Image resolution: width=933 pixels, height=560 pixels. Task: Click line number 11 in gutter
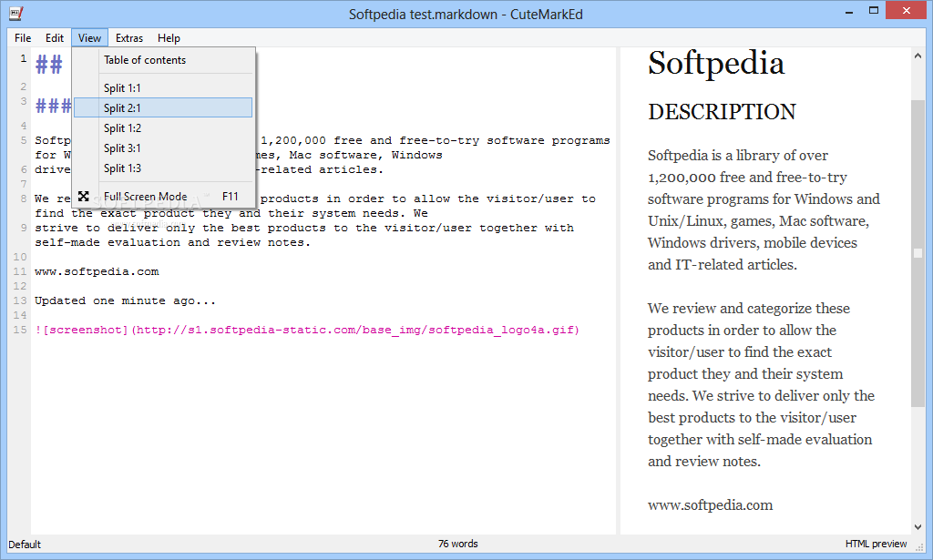tap(20, 271)
